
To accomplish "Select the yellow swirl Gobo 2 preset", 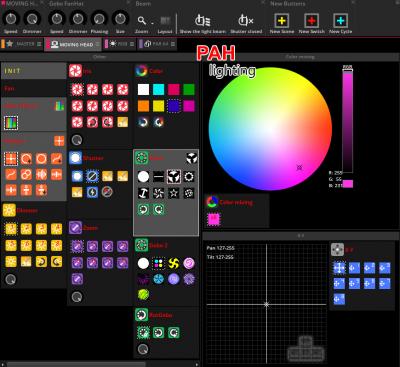I will (174, 263).
